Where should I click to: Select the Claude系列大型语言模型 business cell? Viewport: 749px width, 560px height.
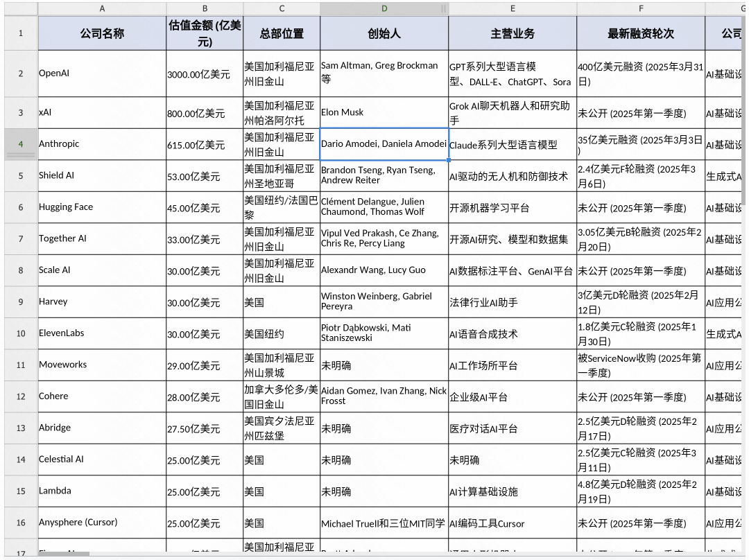click(x=513, y=144)
